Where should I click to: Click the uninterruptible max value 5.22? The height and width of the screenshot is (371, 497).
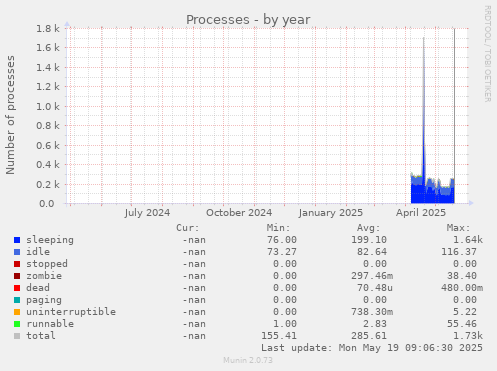465,312
